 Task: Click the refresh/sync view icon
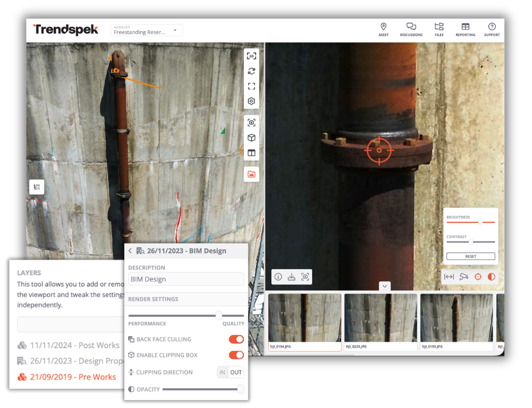coord(252,71)
